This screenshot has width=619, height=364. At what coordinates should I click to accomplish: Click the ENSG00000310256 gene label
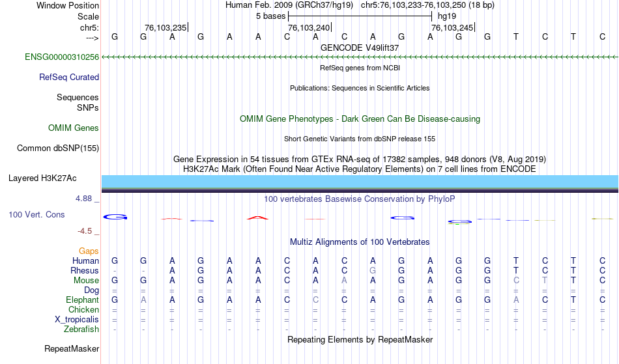[x=62, y=57]
